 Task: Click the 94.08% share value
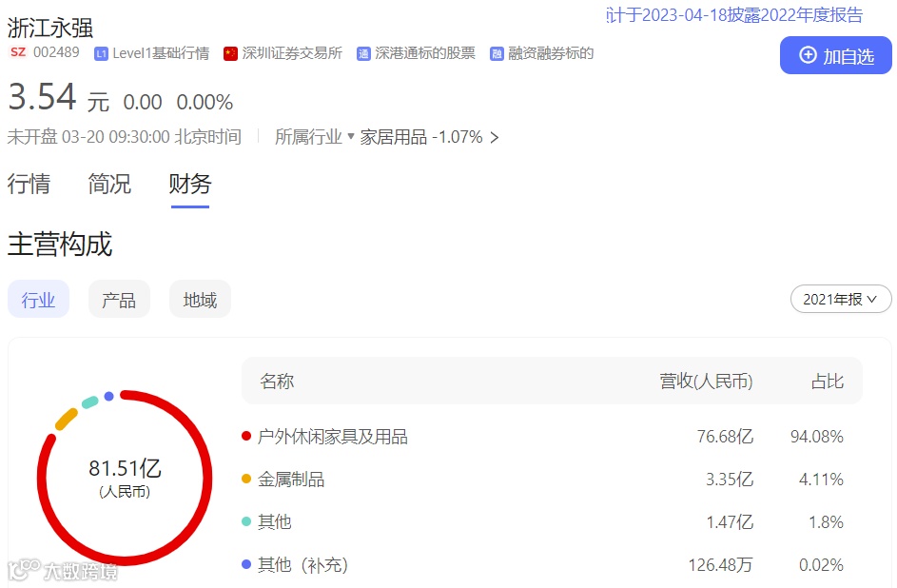pos(817,437)
